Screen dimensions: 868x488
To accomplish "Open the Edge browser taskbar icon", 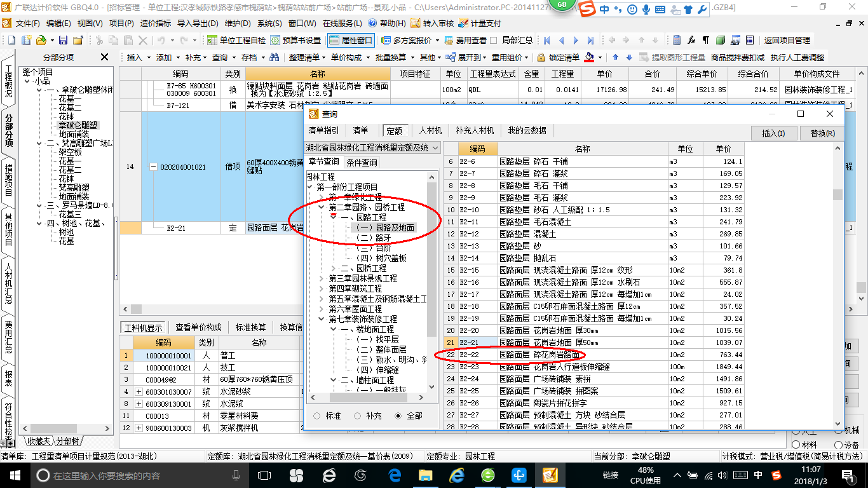I will click(394, 475).
